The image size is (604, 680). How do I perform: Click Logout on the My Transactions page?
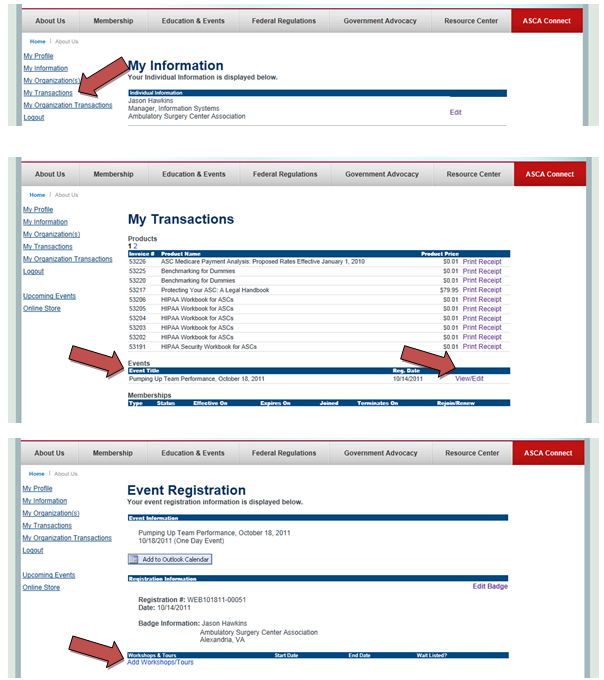coord(33,271)
